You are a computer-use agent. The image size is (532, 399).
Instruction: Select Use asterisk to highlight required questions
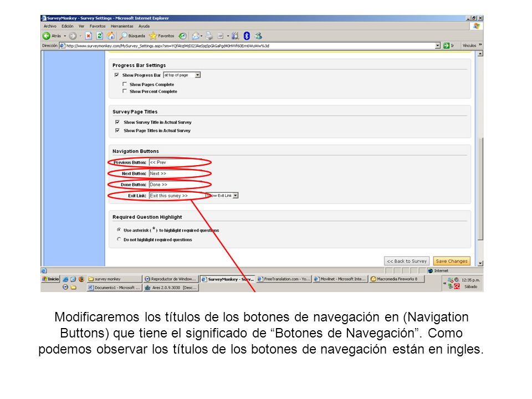119,229
